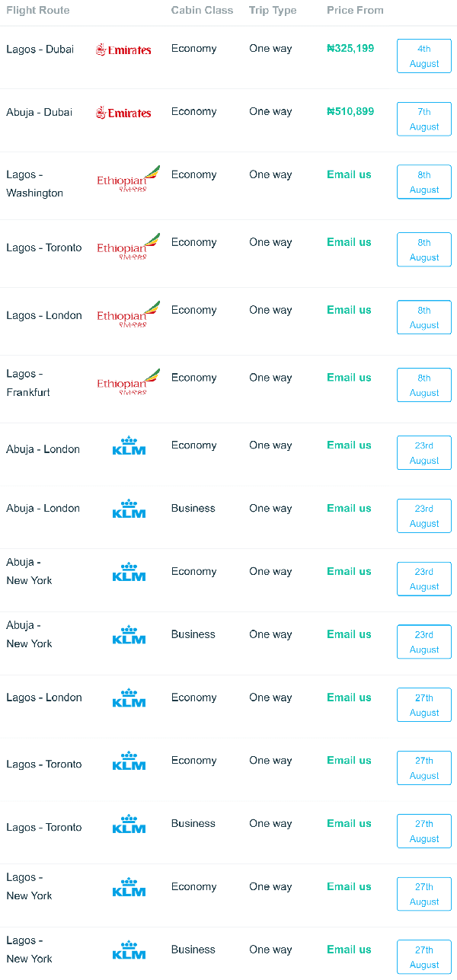457x980 pixels.
Task: Click the Price From column header
Action: point(355,11)
